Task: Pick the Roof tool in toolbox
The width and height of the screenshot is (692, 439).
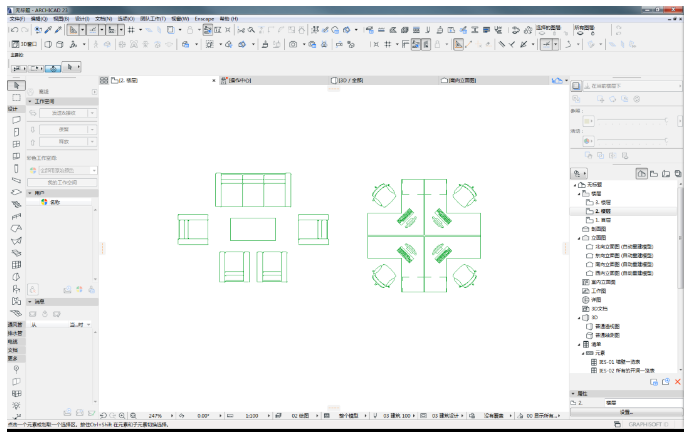Action: pos(16,229)
